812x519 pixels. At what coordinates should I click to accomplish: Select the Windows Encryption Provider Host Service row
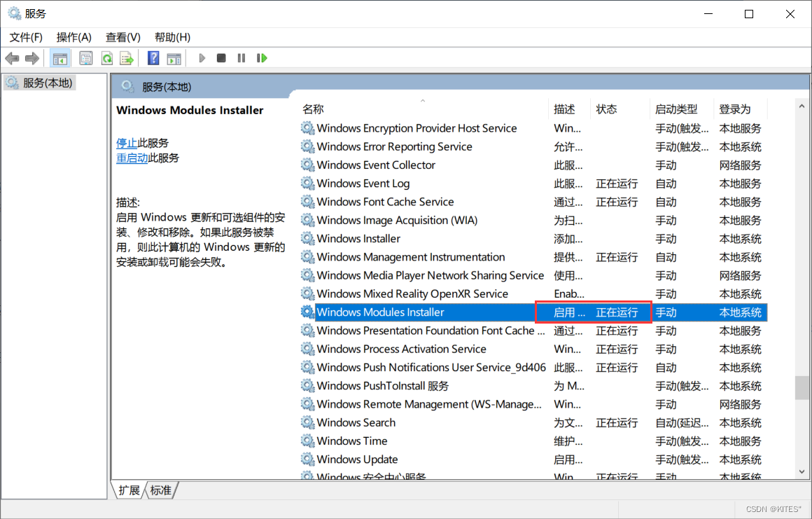tap(533, 128)
